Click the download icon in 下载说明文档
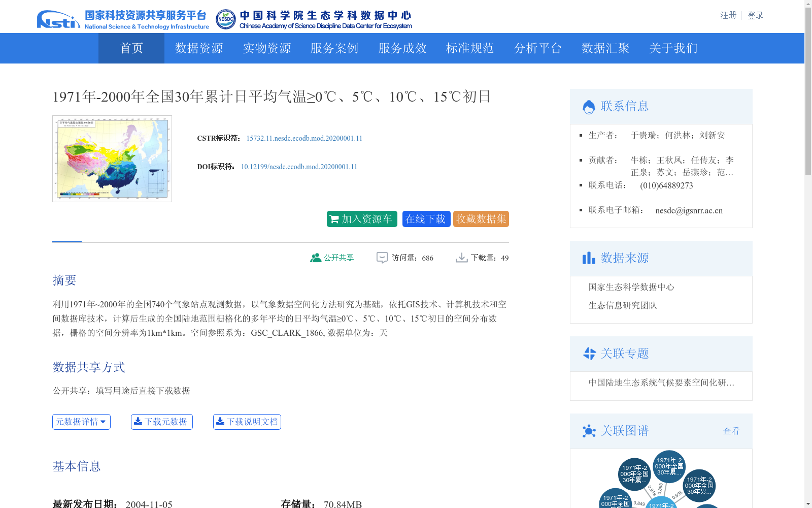This screenshot has width=812, height=508. [x=220, y=421]
